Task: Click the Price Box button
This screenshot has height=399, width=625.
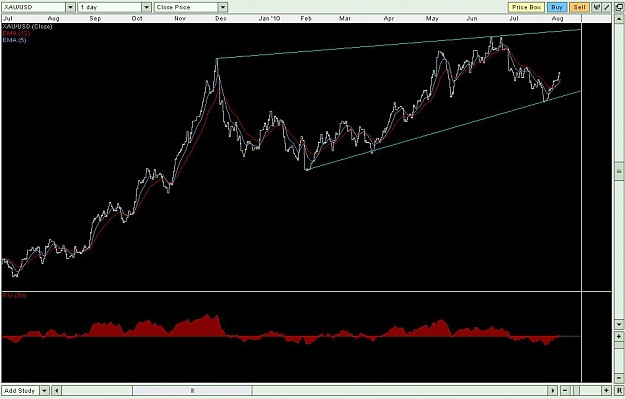Action: [527, 7]
